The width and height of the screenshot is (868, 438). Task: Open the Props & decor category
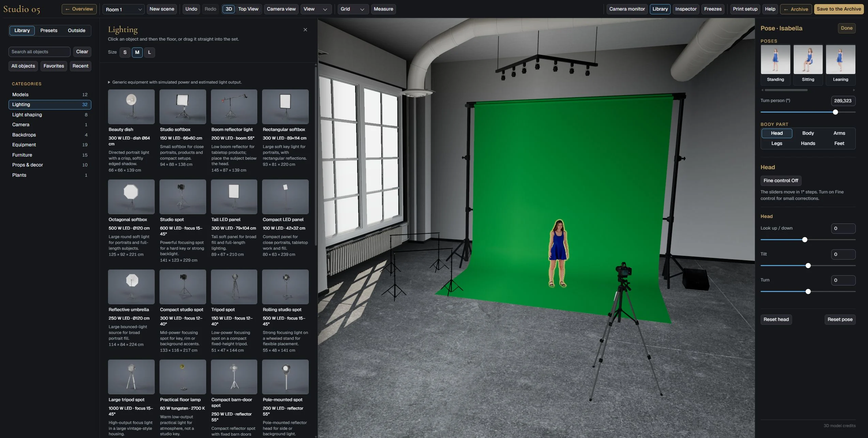pyautogui.click(x=50, y=165)
